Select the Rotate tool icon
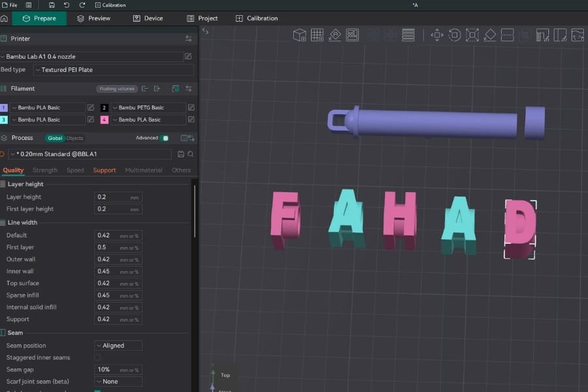The height and width of the screenshot is (392, 588). tap(455, 35)
